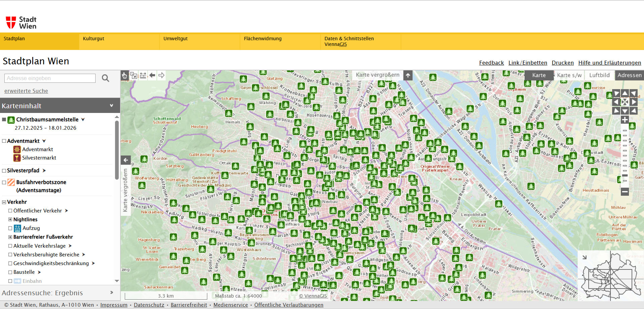Expand the Nightlines tree node
644x309 pixels.
pyautogui.click(x=10, y=220)
